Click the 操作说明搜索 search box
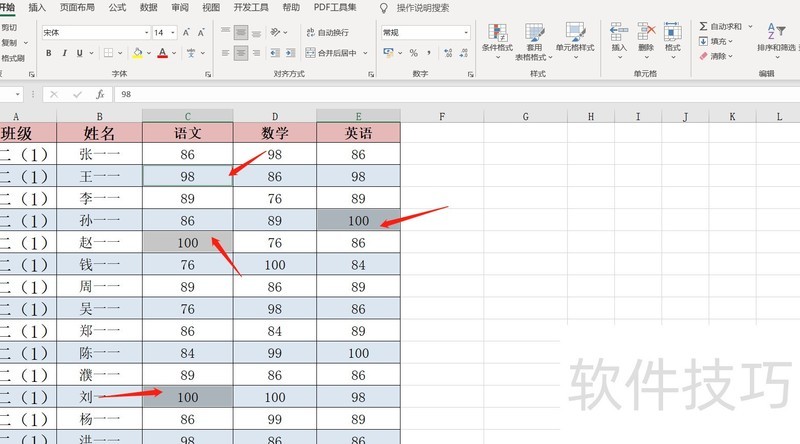800x444 pixels. click(422, 8)
